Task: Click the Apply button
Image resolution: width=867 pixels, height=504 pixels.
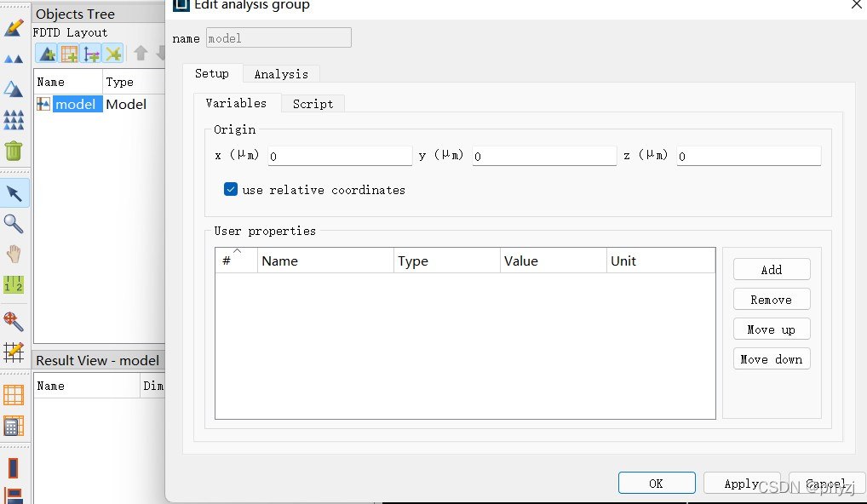Action: (742, 484)
